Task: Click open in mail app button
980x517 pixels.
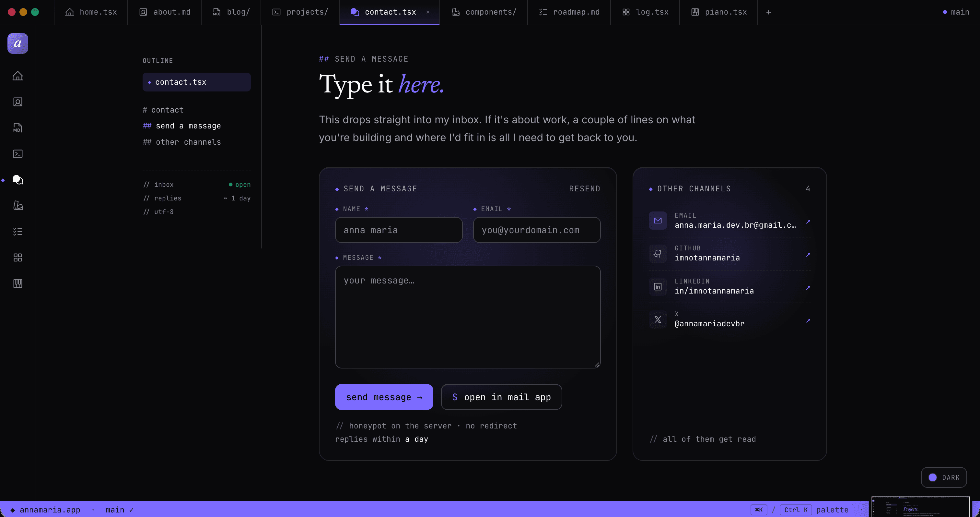Action: (x=501, y=397)
